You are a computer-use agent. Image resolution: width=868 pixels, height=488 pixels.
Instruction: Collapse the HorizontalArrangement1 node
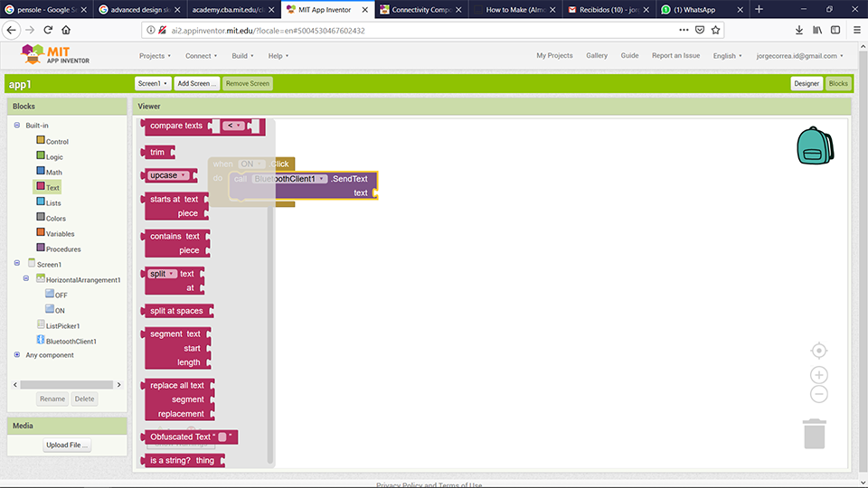coord(26,279)
